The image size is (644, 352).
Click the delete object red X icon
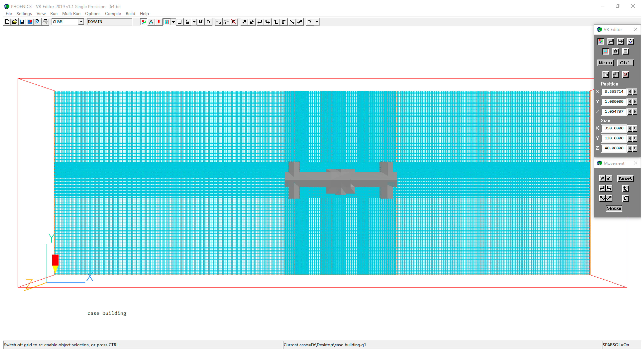tap(234, 22)
